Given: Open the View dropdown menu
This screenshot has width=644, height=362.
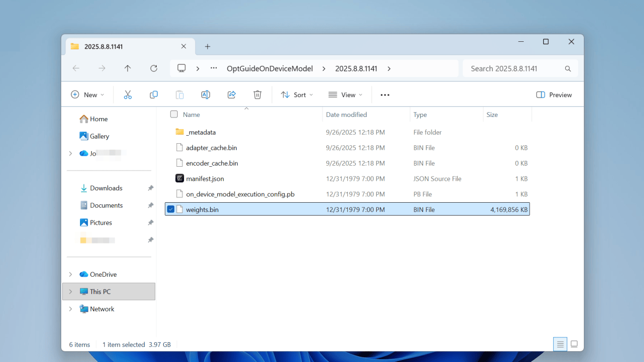Looking at the screenshot, I should click(346, 95).
